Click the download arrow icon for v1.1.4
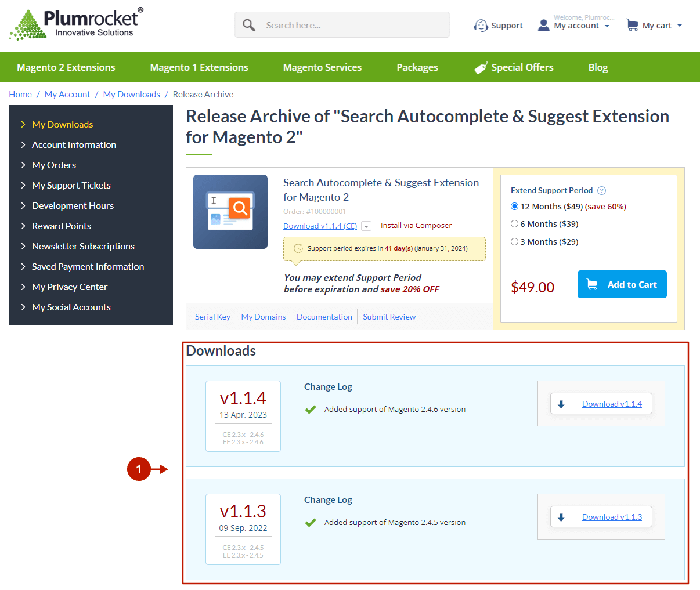The height and width of the screenshot is (590, 700). pos(561,404)
